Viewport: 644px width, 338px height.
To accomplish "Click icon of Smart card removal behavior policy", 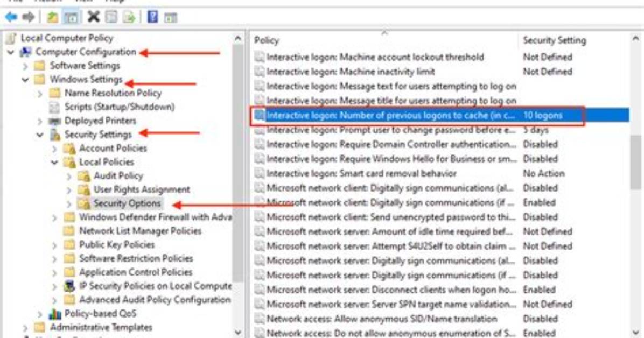I will click(260, 173).
